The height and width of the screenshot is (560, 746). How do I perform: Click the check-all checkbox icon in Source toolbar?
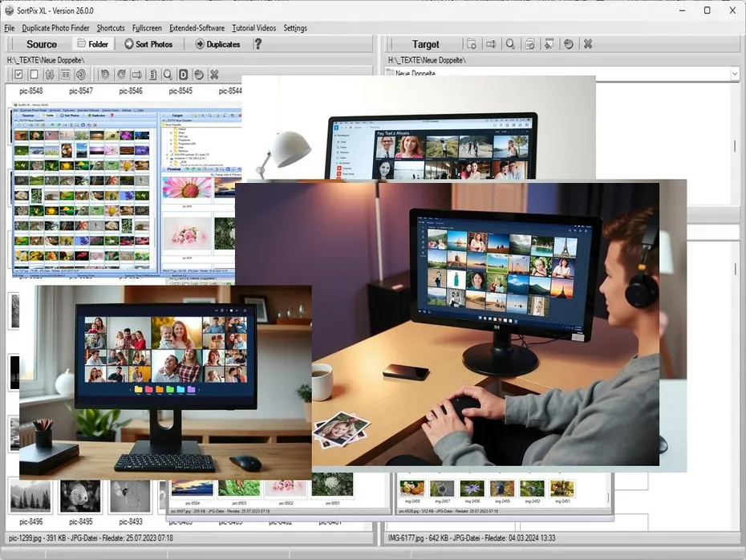[x=17, y=74]
